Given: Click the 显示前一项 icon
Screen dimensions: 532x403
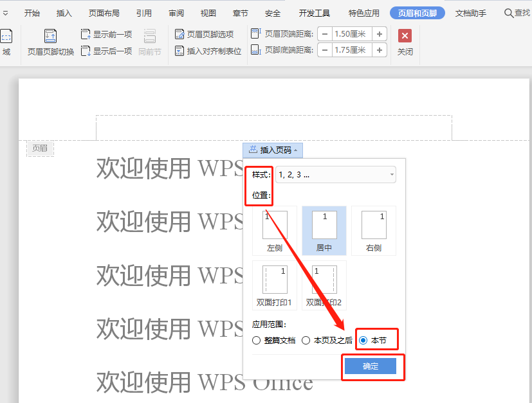Looking at the screenshot, I should 86,34.
